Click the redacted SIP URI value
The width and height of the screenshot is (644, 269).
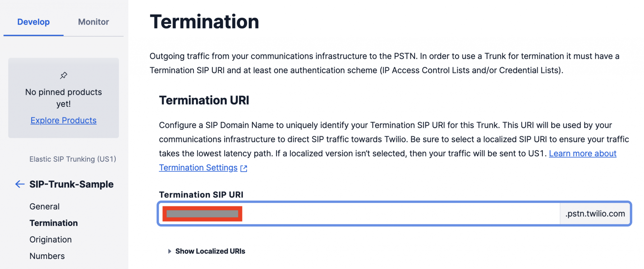pos(202,214)
